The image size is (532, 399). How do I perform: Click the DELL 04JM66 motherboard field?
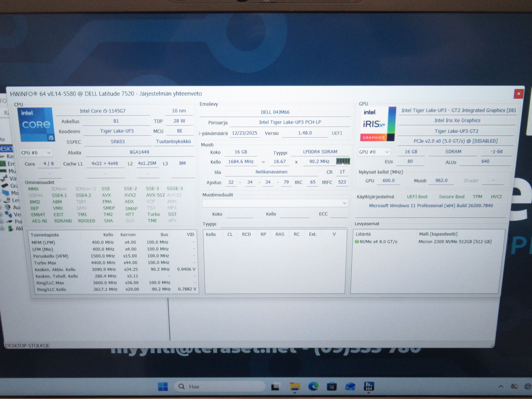click(x=275, y=112)
